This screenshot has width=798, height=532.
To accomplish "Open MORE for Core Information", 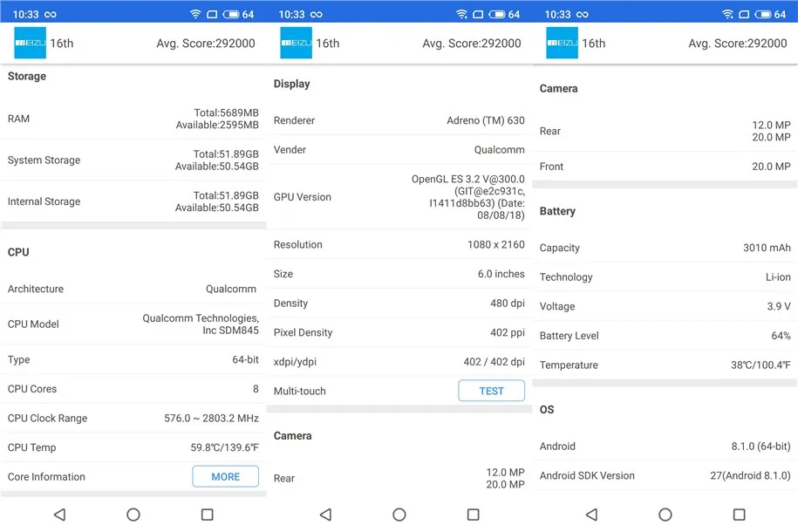I will coord(226,476).
